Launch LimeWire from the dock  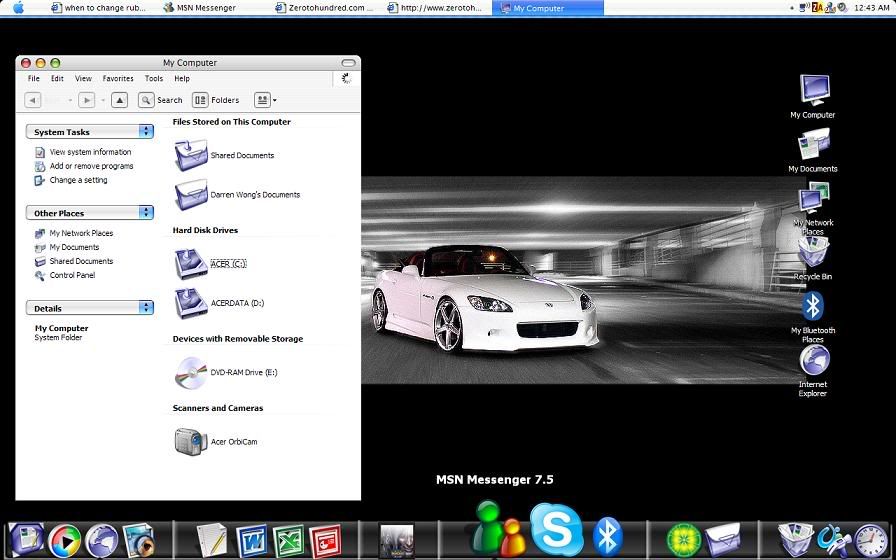tap(684, 540)
